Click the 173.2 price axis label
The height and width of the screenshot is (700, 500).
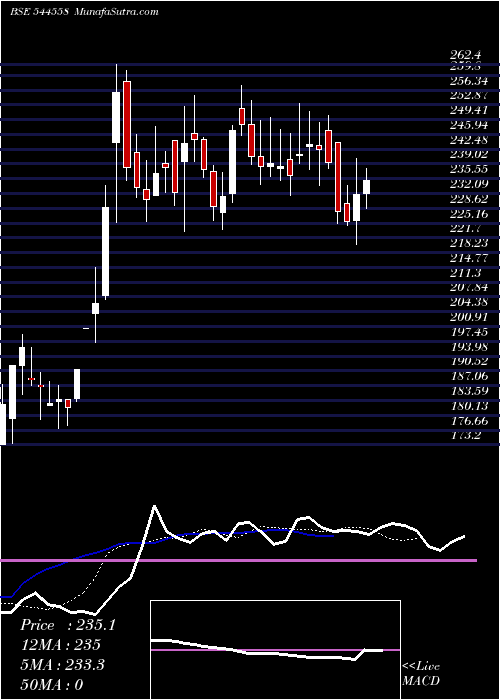466,435
